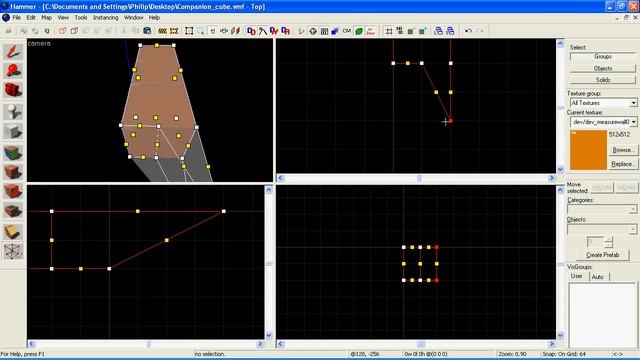
Task: Switch to the User VisGroups tab
Action: (576, 276)
